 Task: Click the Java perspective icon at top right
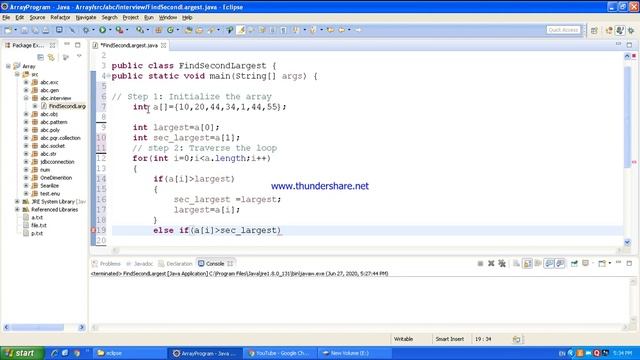coord(620,30)
